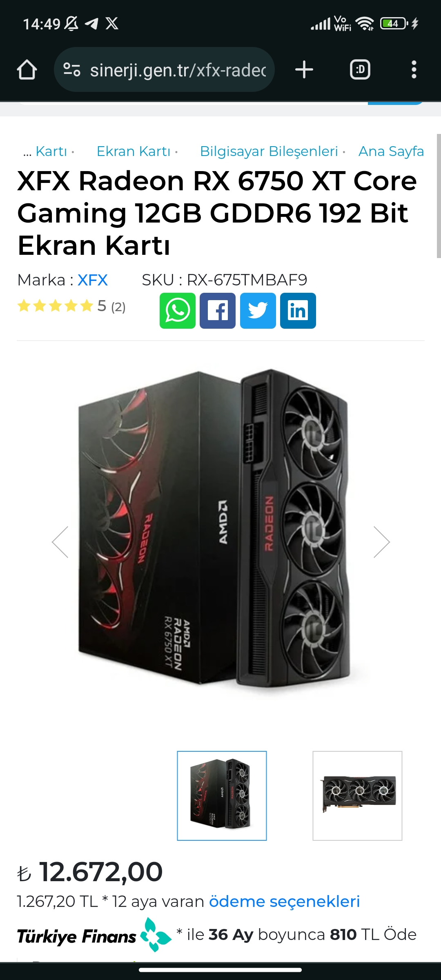Open Ekran Kartı breadcrumb link
This screenshot has height=980, width=441.
[x=134, y=151]
